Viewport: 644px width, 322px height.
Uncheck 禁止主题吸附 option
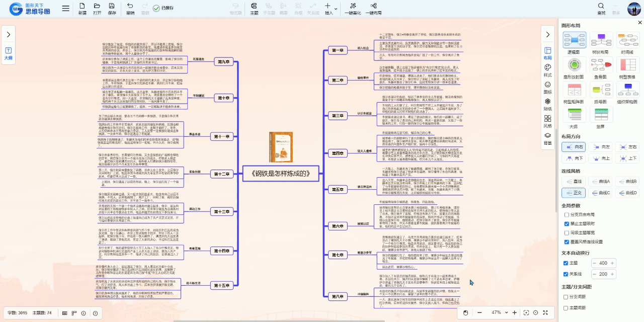[567, 223]
